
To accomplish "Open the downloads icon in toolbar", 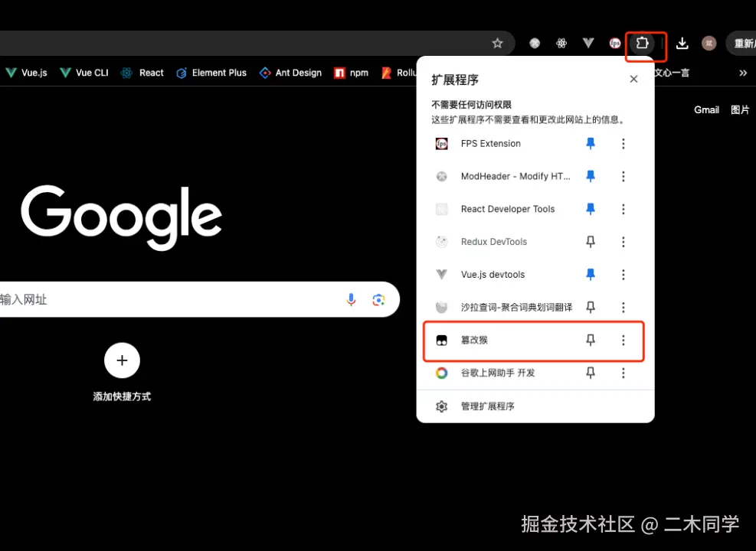I will click(x=682, y=44).
